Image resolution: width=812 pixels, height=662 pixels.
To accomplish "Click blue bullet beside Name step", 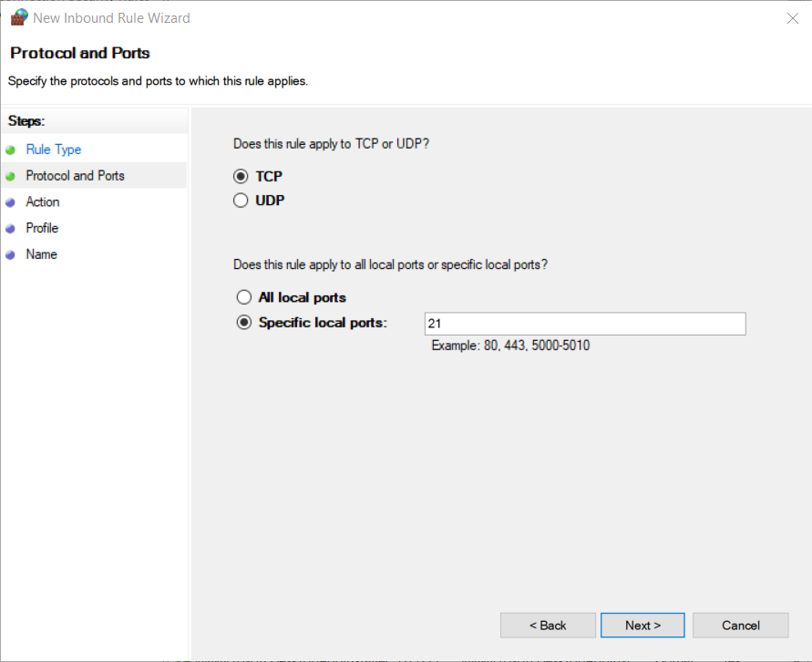I will tap(10, 255).
